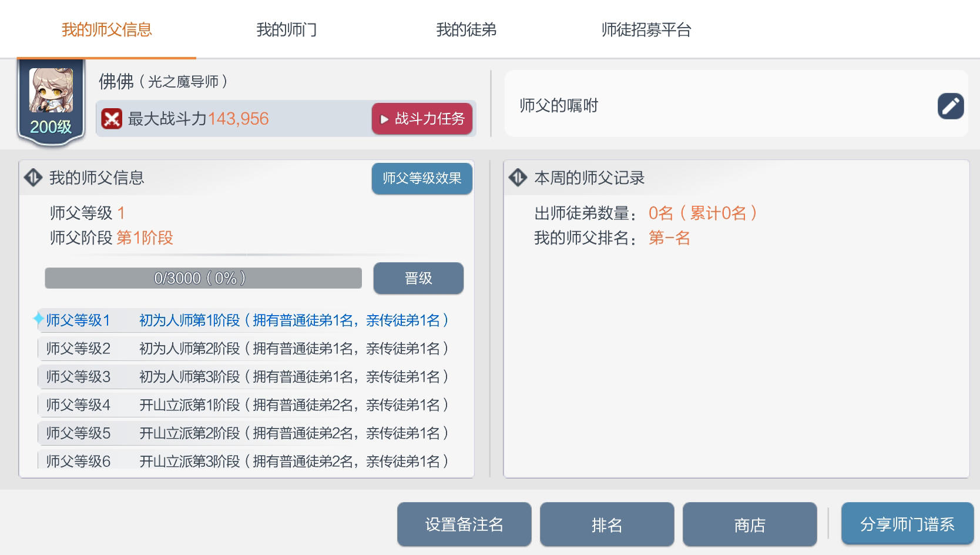This screenshot has height=555, width=980.
Task: Click the red crossed-swords combat power icon
Action: (112, 119)
